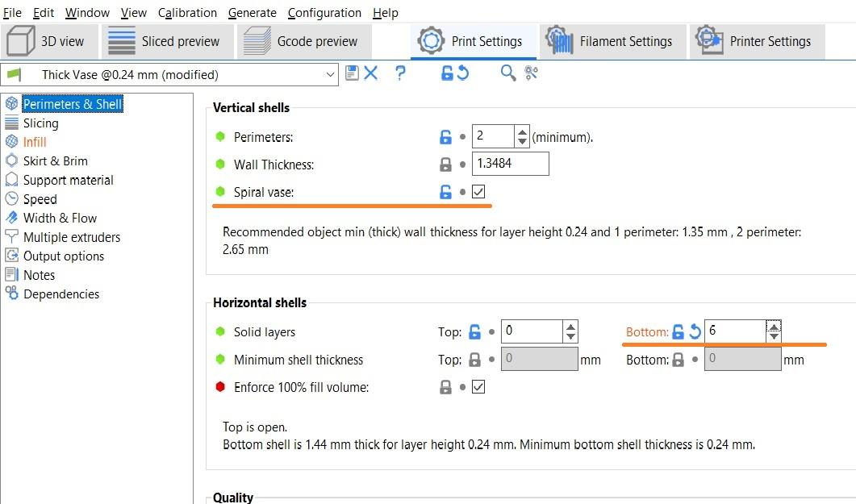856x504 pixels.
Task: Click the Wall Thickness lock icon
Action: coord(445,165)
